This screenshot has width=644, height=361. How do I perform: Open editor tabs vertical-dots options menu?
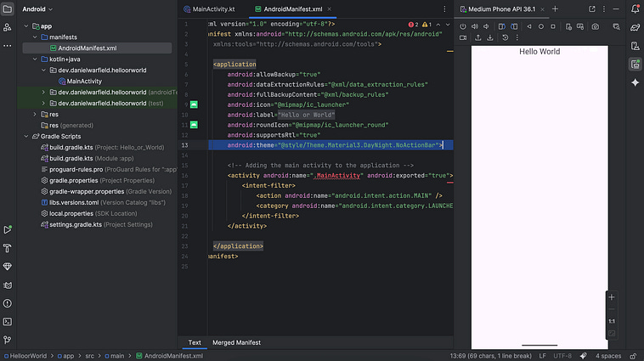(444, 9)
